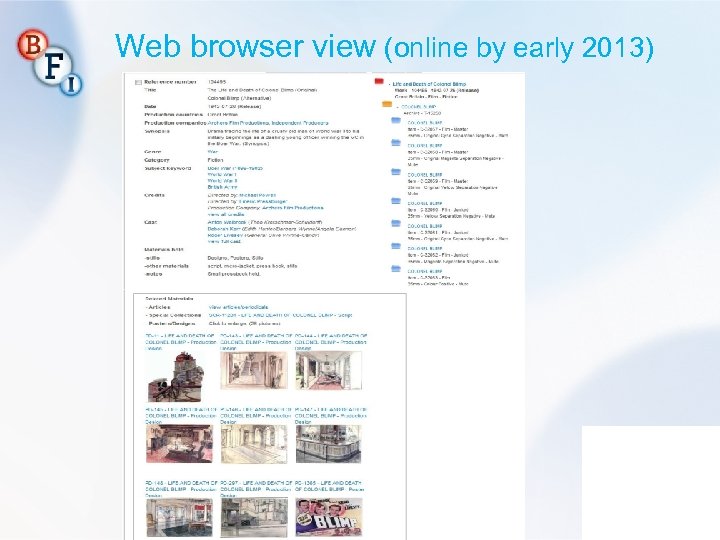Open the Deborah Kerr cast link
The width and height of the screenshot is (720, 540).
coord(222,229)
